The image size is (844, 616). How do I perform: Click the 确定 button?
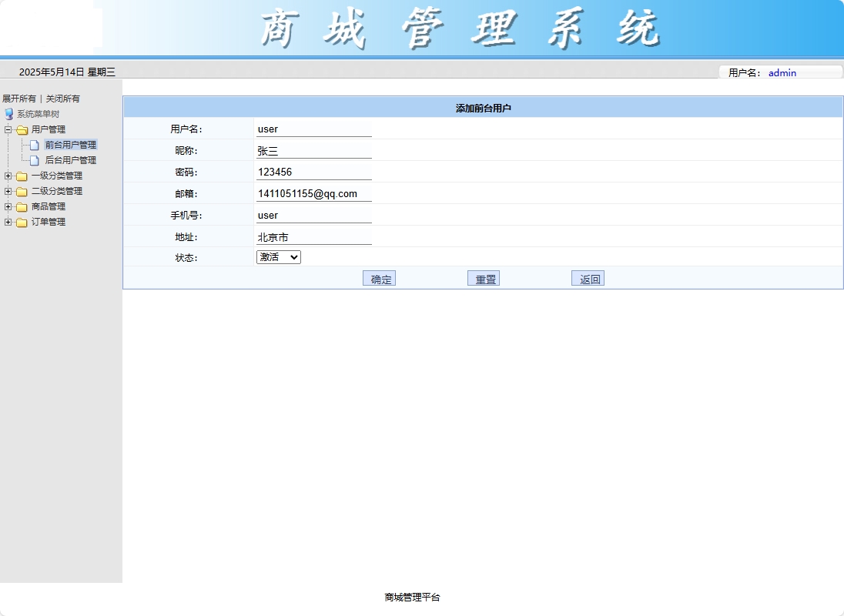pos(379,278)
